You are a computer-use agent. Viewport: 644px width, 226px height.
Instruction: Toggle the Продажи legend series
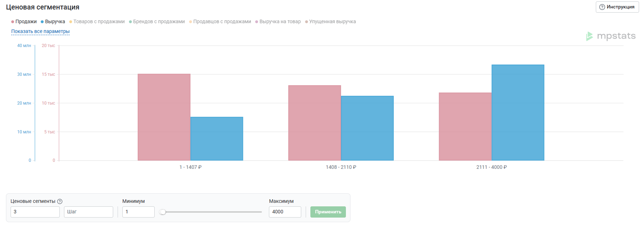(x=24, y=22)
